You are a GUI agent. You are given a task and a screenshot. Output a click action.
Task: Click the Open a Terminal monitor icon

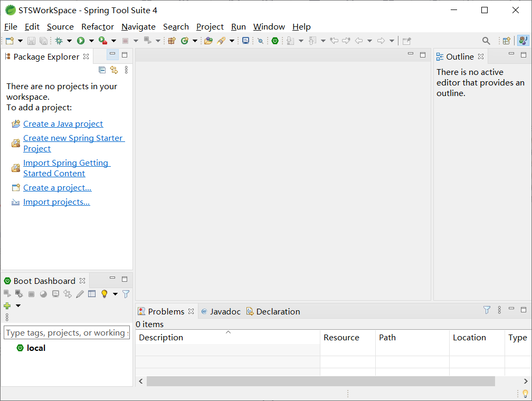[245, 41]
